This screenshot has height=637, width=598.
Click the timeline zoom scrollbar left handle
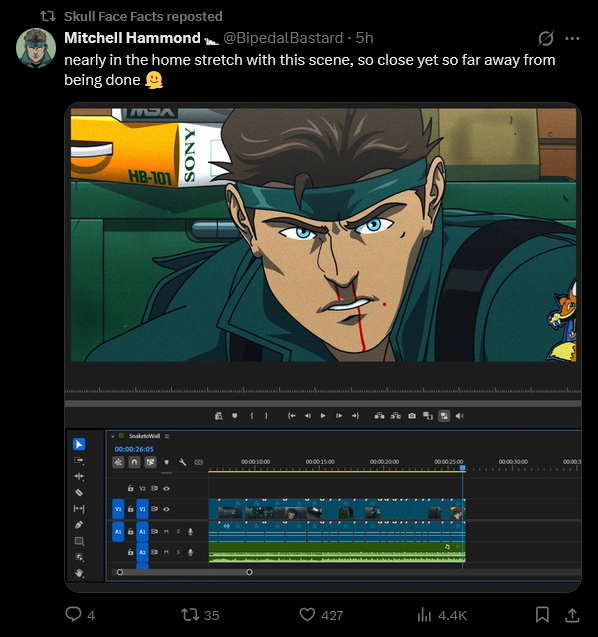pos(120,572)
